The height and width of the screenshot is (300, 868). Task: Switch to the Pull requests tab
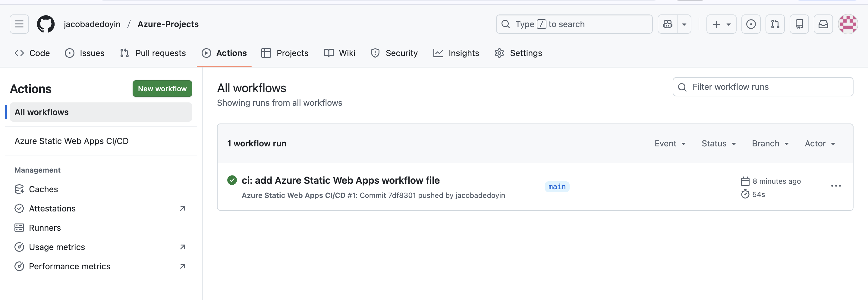click(x=153, y=53)
